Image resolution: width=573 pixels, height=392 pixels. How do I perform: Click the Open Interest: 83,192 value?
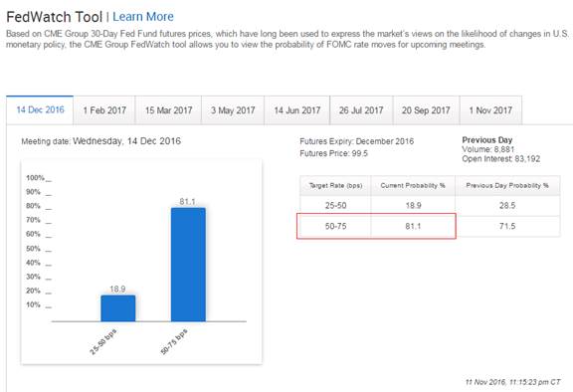coord(500,159)
